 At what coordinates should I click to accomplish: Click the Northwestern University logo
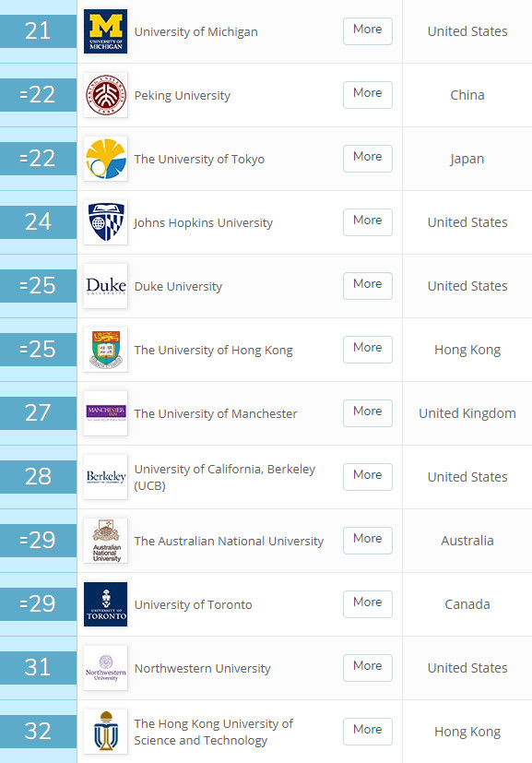click(105, 668)
